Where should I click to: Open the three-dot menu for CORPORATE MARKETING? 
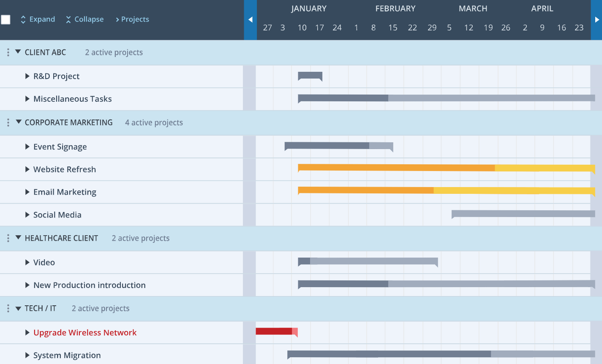click(x=8, y=122)
